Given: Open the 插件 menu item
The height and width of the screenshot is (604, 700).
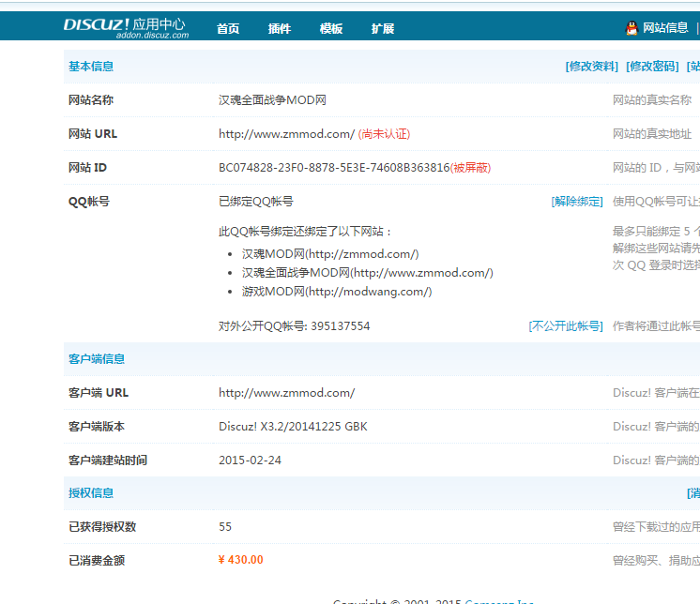Looking at the screenshot, I should point(280,28).
